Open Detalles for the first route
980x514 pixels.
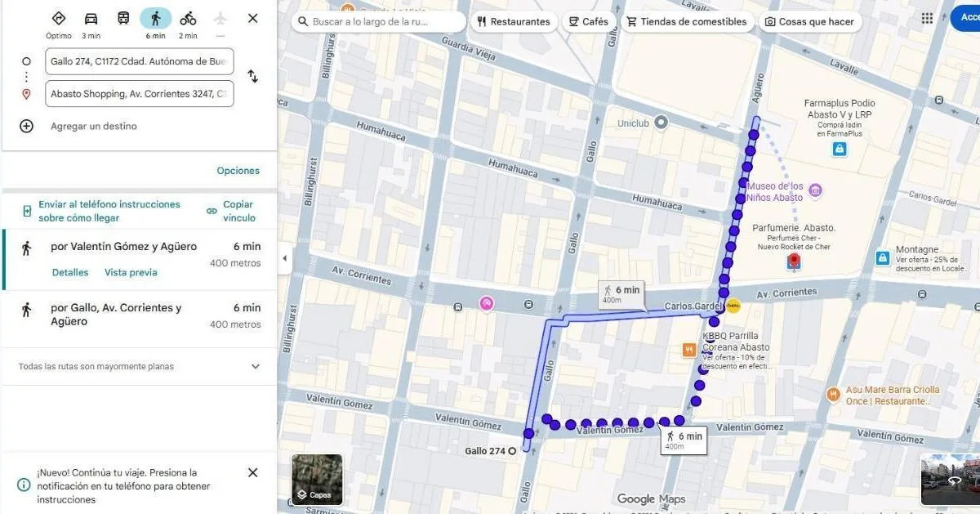tap(70, 272)
